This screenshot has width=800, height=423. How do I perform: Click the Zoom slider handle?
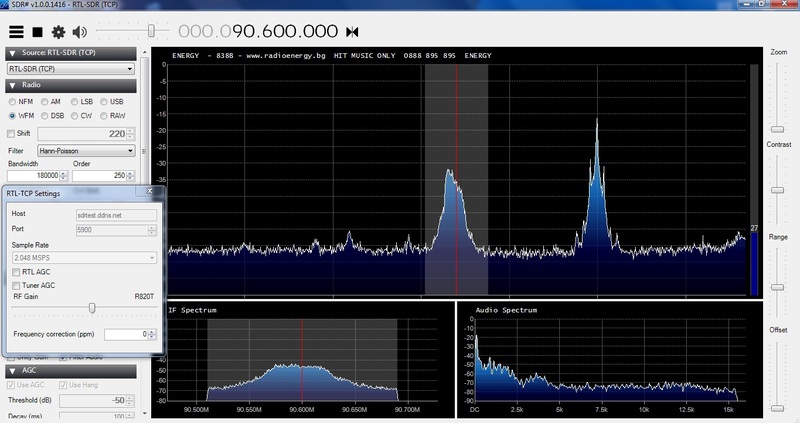(x=777, y=130)
